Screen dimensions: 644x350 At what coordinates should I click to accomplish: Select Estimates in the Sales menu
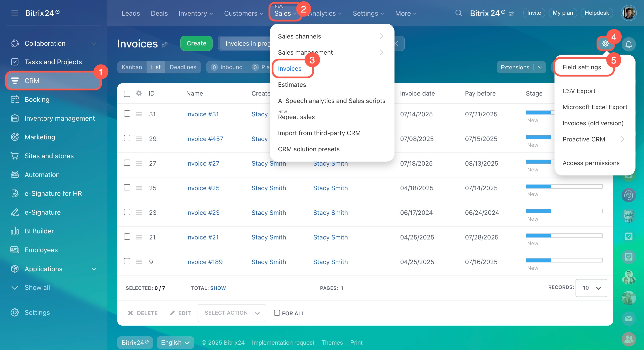pyautogui.click(x=292, y=85)
